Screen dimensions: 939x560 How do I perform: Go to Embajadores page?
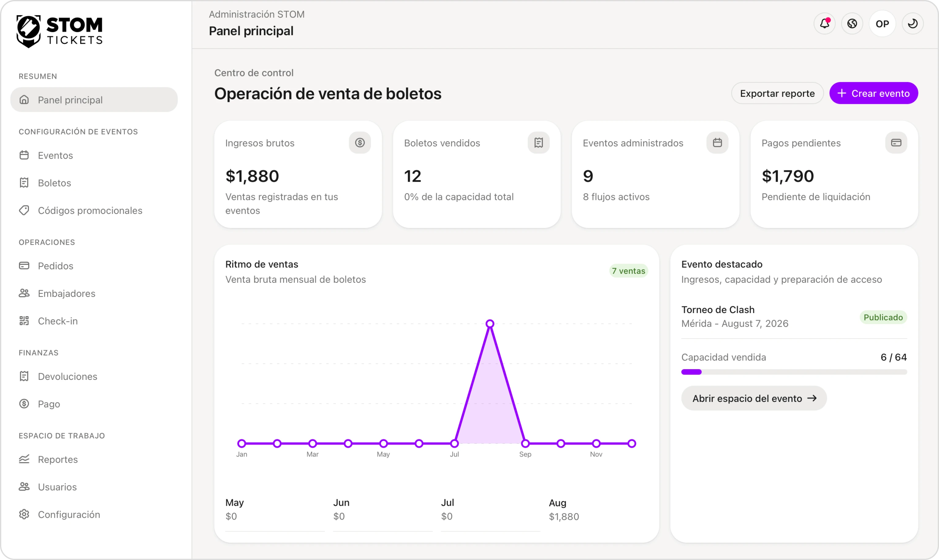pos(94,293)
